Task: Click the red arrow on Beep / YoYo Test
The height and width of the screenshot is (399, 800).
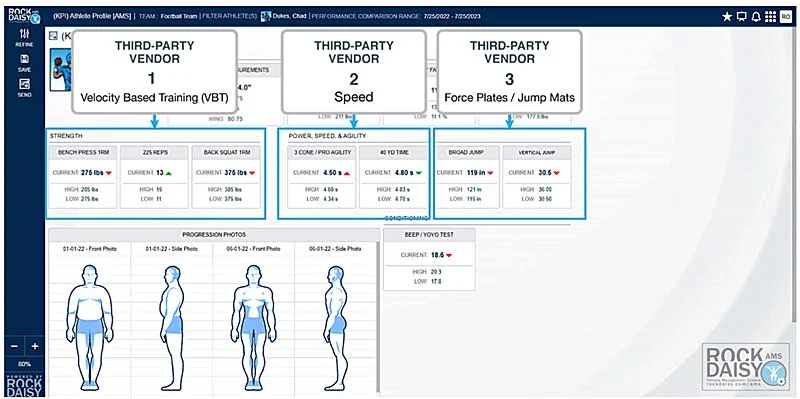Action: 449,255
